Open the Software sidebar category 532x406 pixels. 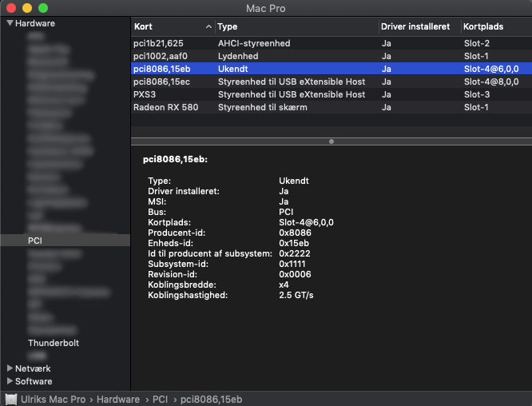tap(34, 381)
